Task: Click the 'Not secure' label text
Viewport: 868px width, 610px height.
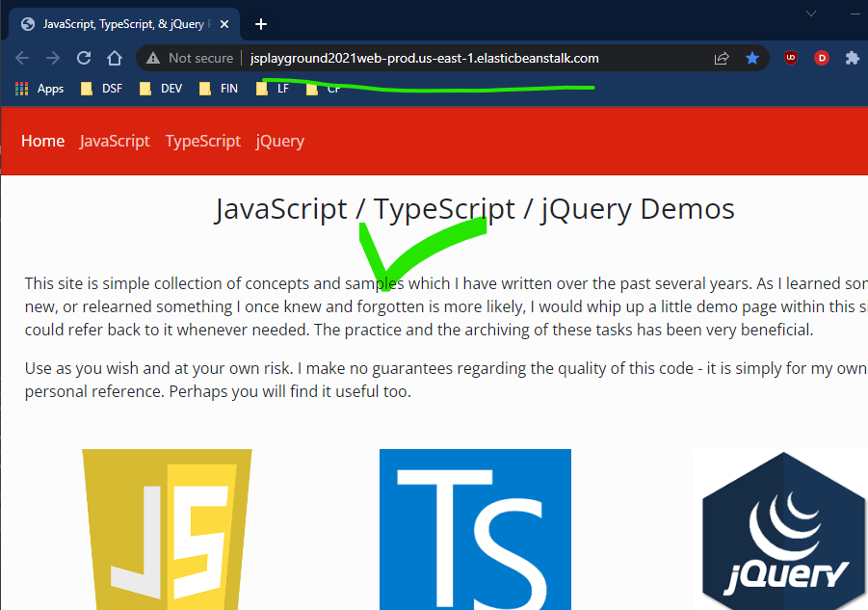Action: (x=201, y=58)
